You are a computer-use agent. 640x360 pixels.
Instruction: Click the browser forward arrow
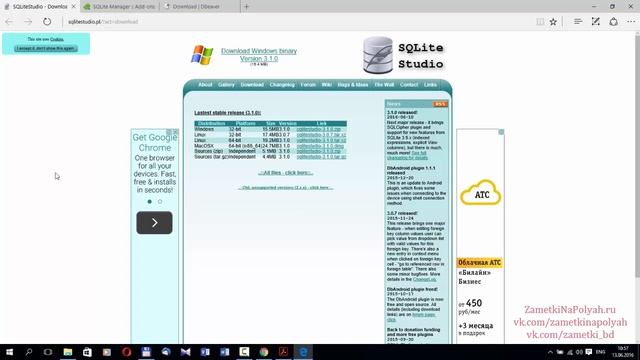tap(28, 22)
